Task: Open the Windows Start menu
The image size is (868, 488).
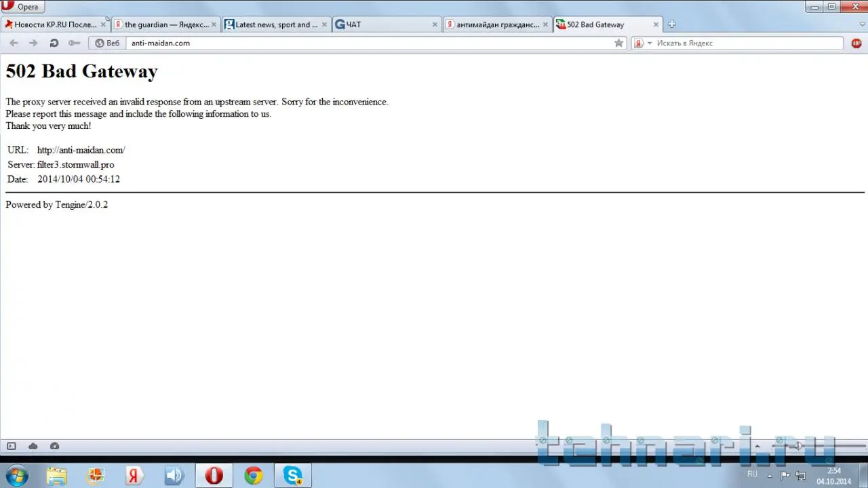Action: 16,476
